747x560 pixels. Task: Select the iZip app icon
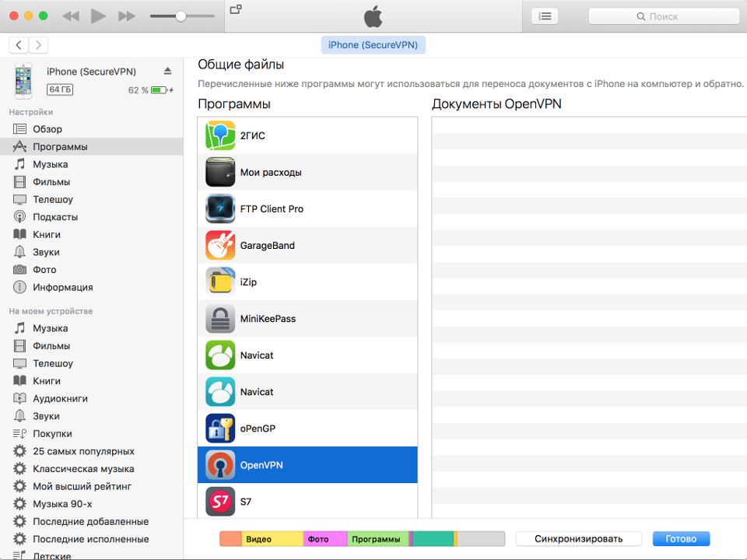[220, 282]
